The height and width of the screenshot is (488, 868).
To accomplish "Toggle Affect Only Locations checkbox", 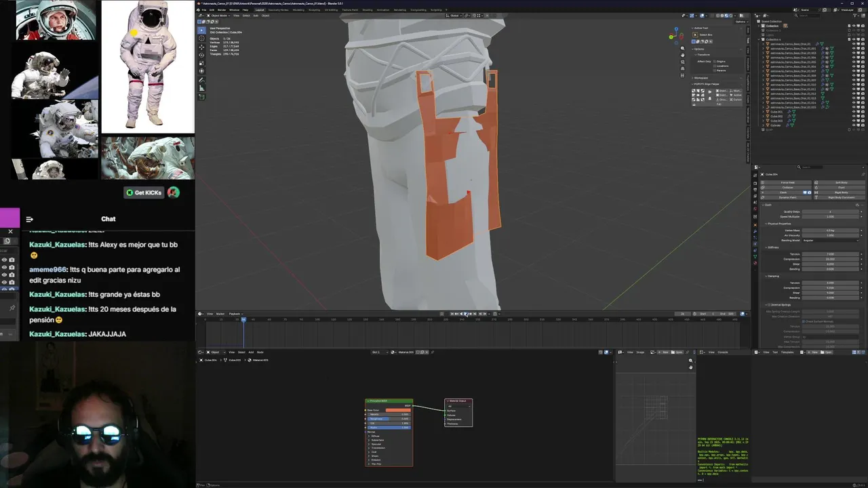I will click(x=715, y=66).
